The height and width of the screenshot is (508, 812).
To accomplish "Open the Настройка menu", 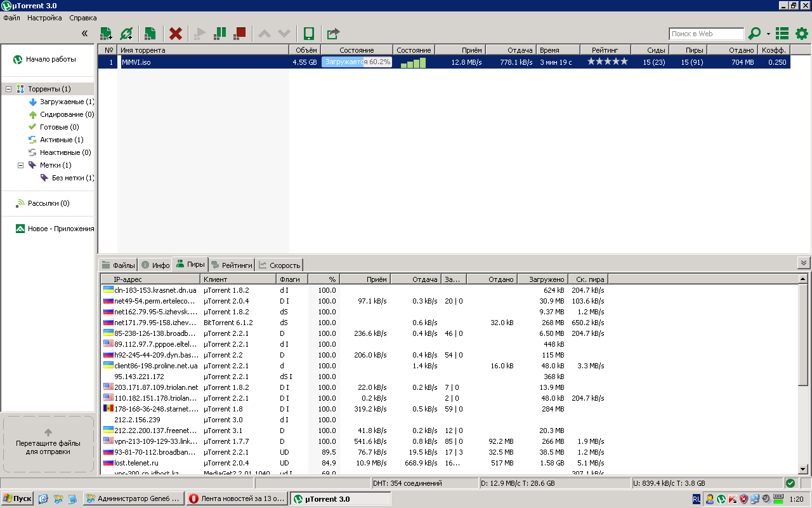I will click(x=44, y=18).
